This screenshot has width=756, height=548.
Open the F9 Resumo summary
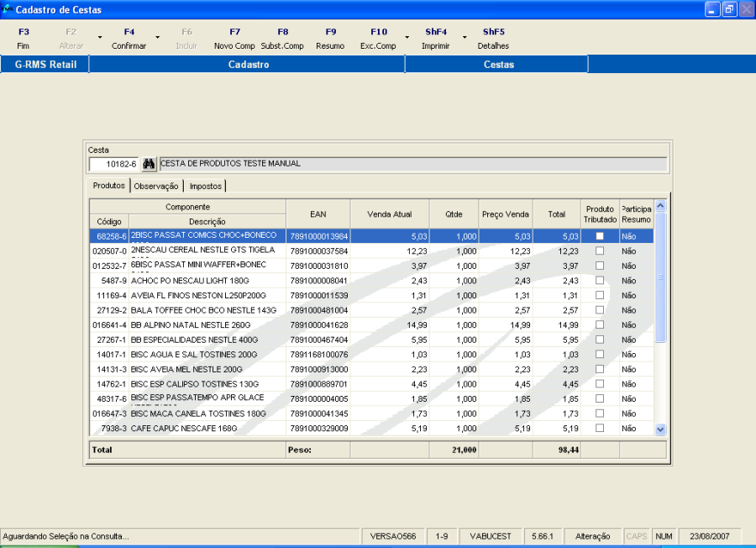pyautogui.click(x=330, y=39)
